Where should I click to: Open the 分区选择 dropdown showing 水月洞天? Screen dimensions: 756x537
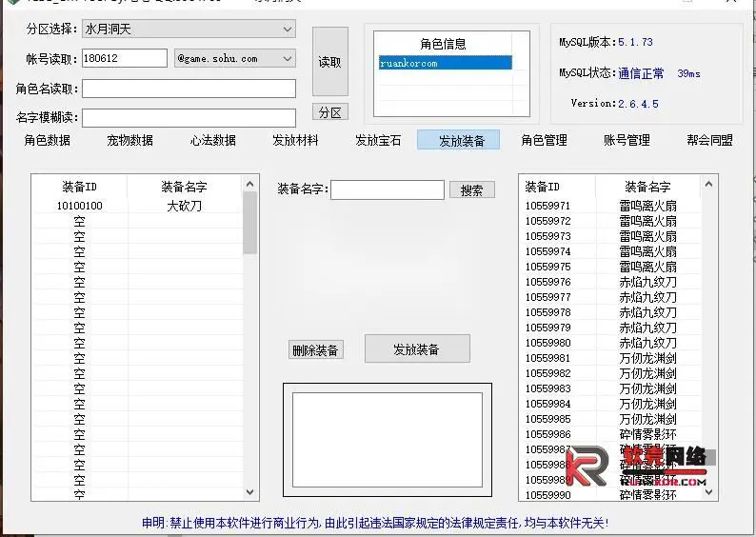point(189,29)
